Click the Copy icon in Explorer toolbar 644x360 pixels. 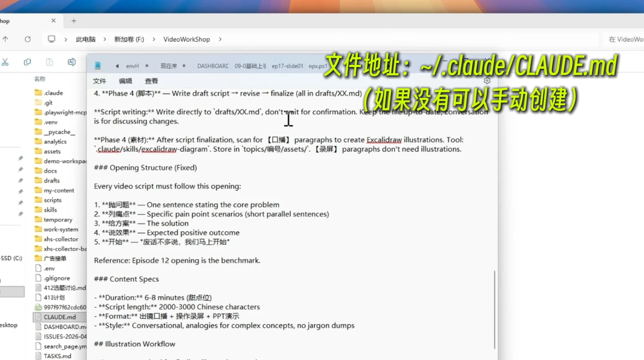[x=27, y=62]
